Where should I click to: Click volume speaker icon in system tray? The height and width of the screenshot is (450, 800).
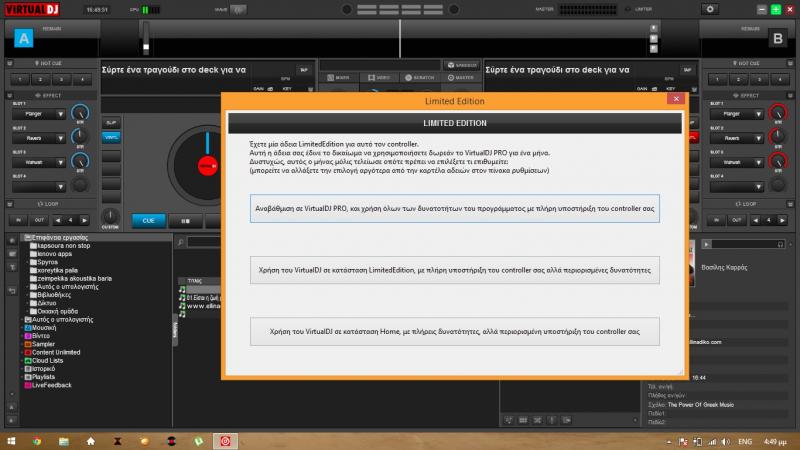click(x=726, y=442)
